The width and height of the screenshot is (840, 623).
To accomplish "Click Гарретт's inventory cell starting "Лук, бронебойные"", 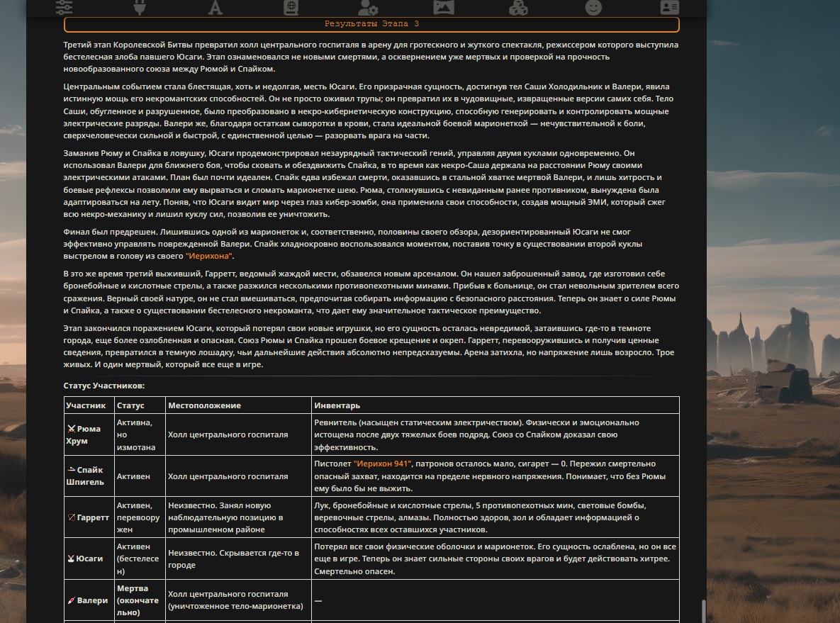I will (x=495, y=517).
